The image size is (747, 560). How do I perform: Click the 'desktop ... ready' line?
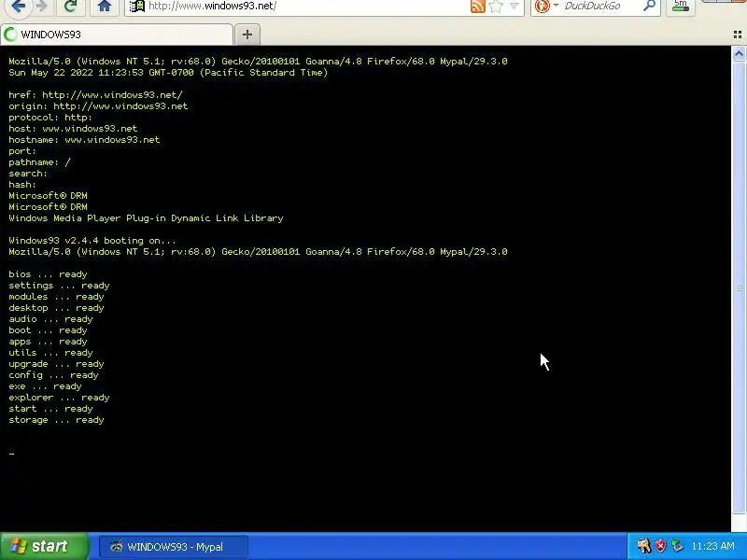[x=56, y=308]
